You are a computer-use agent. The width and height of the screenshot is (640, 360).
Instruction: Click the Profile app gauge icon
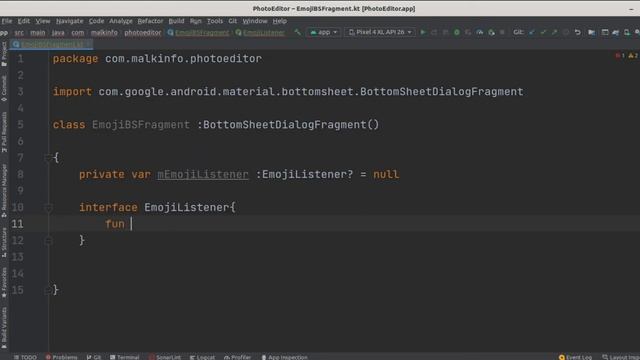point(480,32)
